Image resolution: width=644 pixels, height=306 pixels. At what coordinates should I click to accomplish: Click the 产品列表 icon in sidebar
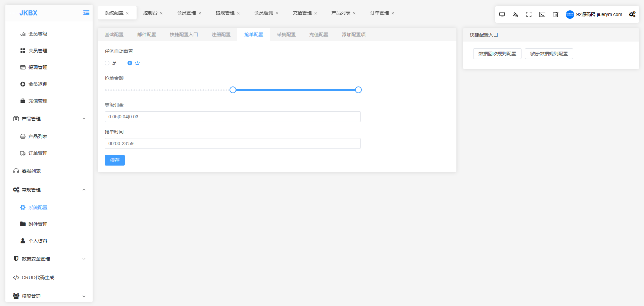[x=23, y=136]
